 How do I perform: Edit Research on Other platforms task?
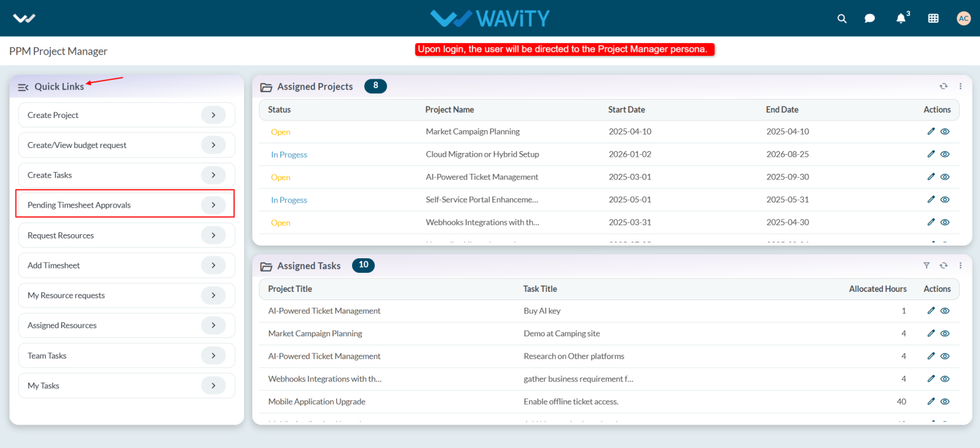[x=931, y=356]
